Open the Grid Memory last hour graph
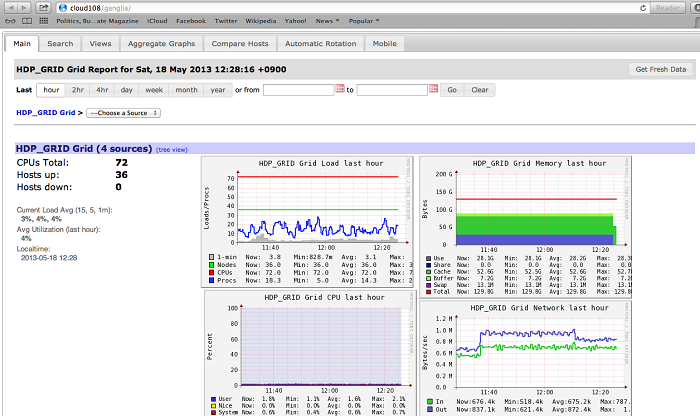Image resolution: width=700 pixels, height=416 pixels. tap(525, 226)
